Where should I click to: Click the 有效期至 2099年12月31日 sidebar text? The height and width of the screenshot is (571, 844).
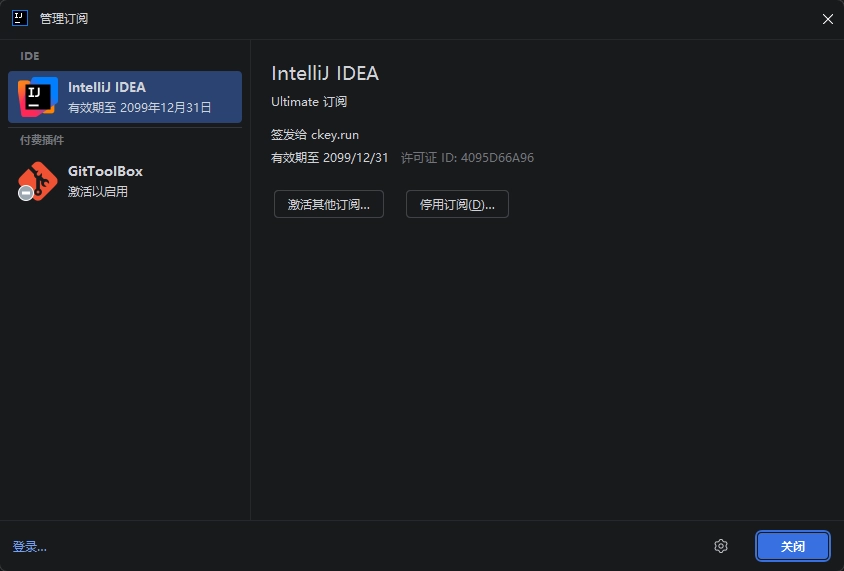140,108
